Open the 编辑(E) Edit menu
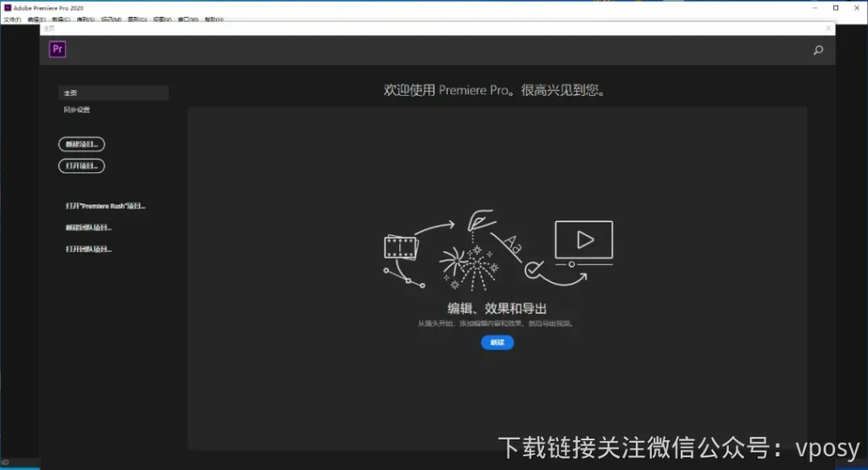 click(x=36, y=20)
